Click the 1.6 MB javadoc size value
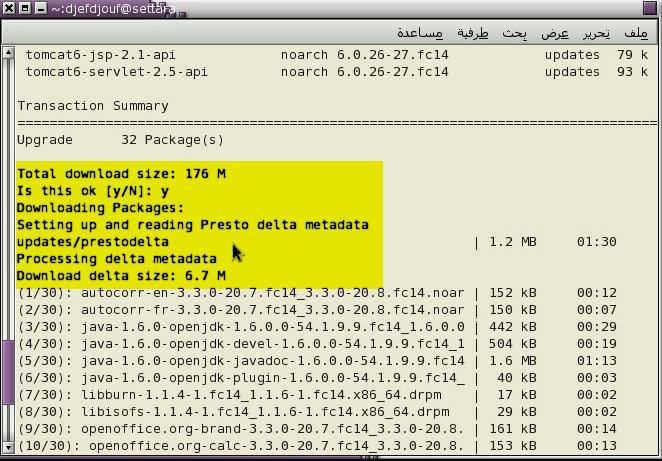The image size is (662, 461). point(513,361)
